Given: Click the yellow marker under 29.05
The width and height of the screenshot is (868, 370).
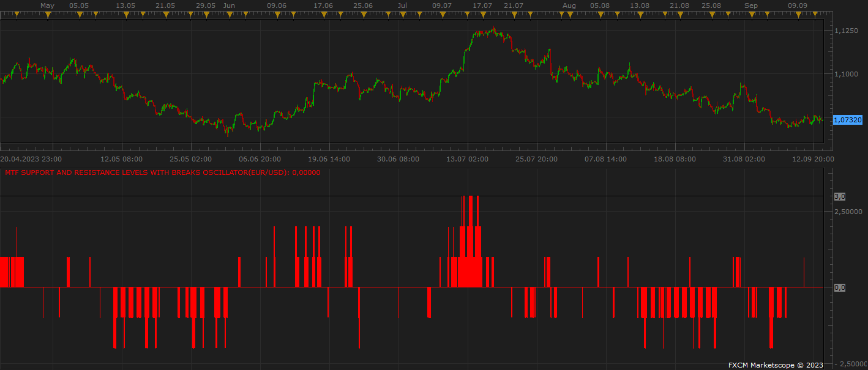Looking at the screenshot, I should 206,14.
